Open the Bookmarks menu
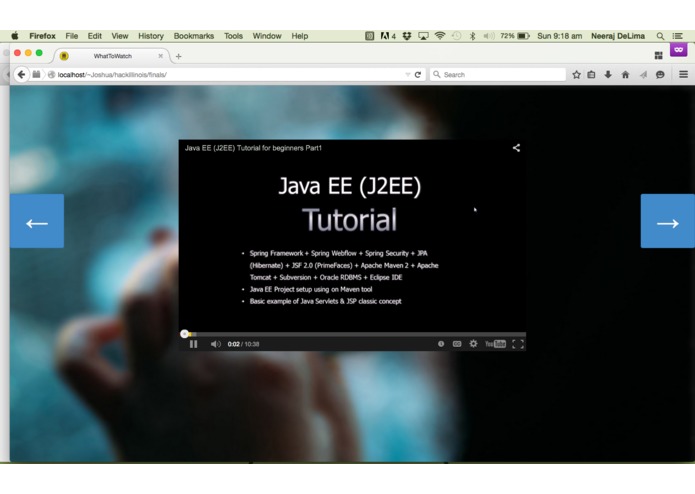695x494 pixels. [x=194, y=36]
